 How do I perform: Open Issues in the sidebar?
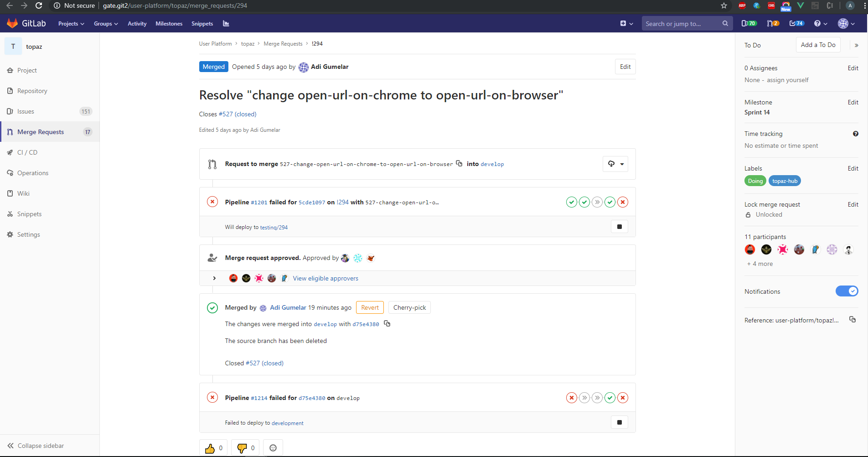click(x=26, y=111)
